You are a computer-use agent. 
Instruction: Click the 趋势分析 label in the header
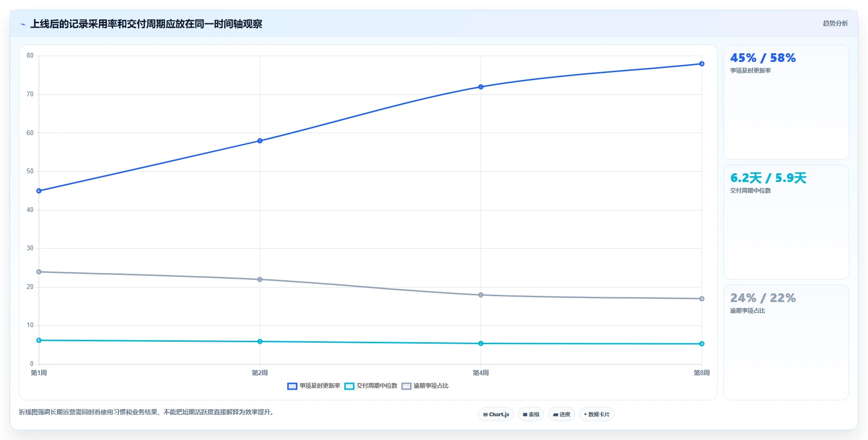click(835, 23)
